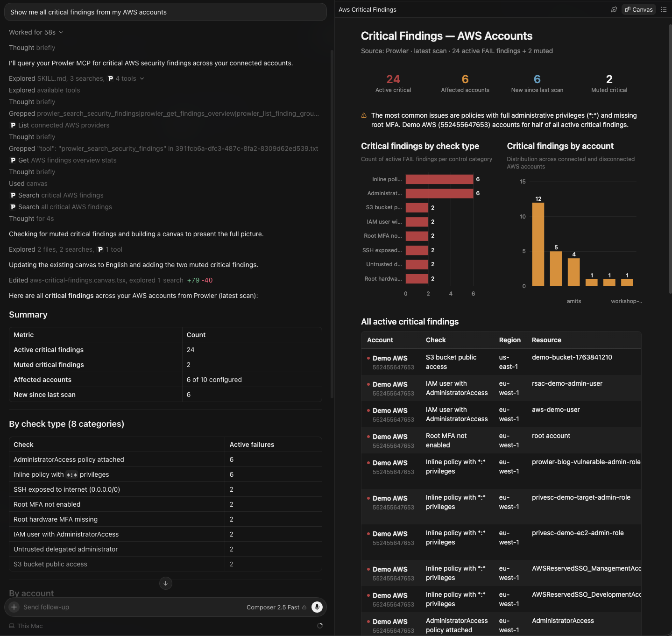
Task: Click Prowler icon beside 'Search critical AWS findings'
Action: (x=13, y=195)
